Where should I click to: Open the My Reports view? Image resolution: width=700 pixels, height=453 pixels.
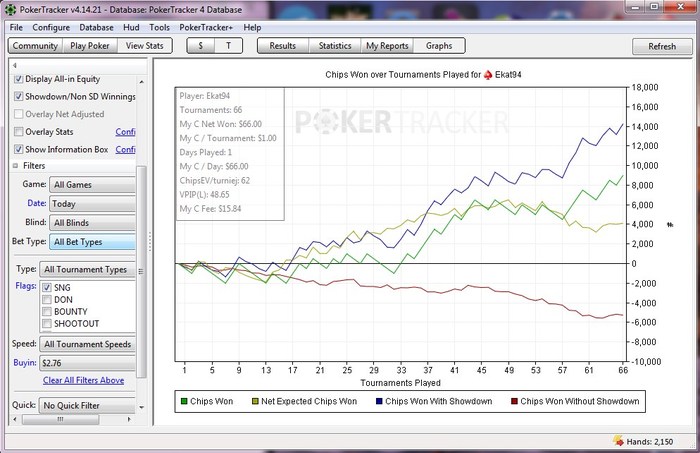tap(387, 46)
